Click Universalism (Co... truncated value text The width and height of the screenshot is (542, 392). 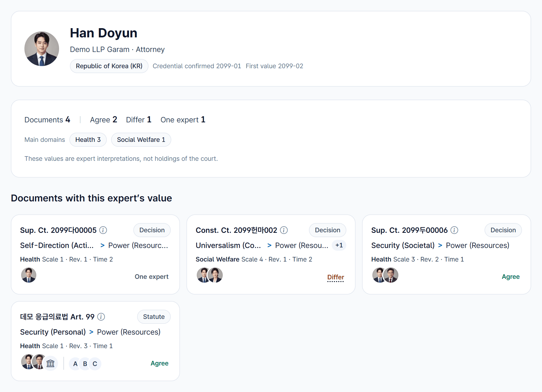(x=228, y=245)
